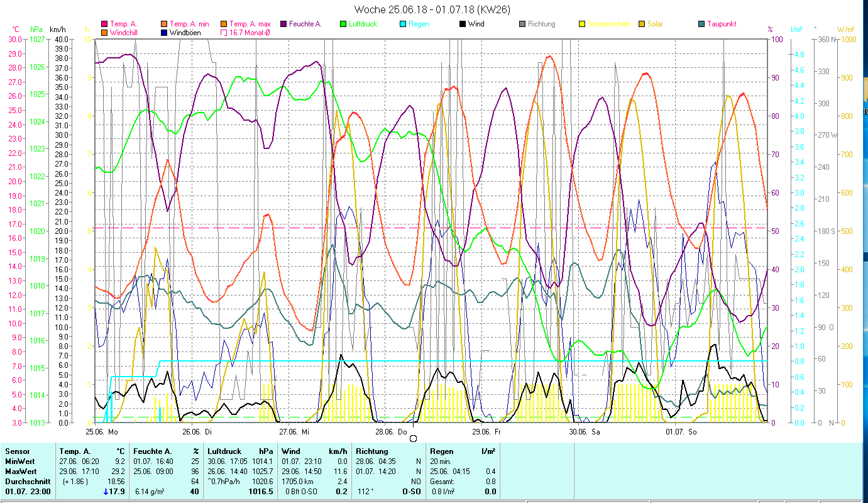Click the black Wind legend swatch
Viewport: 868px width, 503px height.
(463, 24)
